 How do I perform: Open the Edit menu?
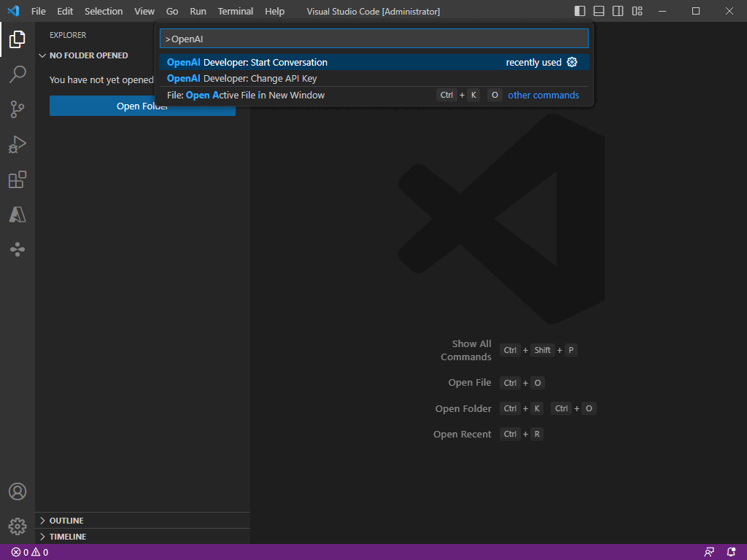tap(65, 11)
